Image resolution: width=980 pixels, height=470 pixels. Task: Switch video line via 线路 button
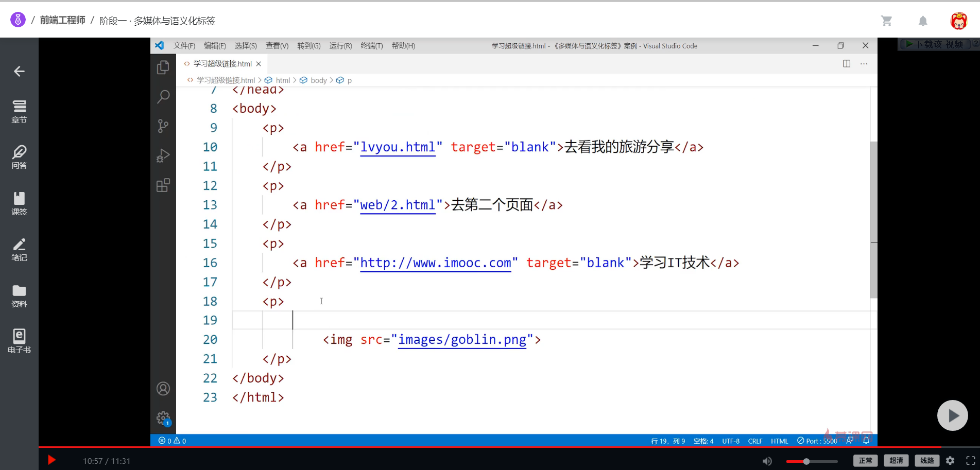click(927, 461)
